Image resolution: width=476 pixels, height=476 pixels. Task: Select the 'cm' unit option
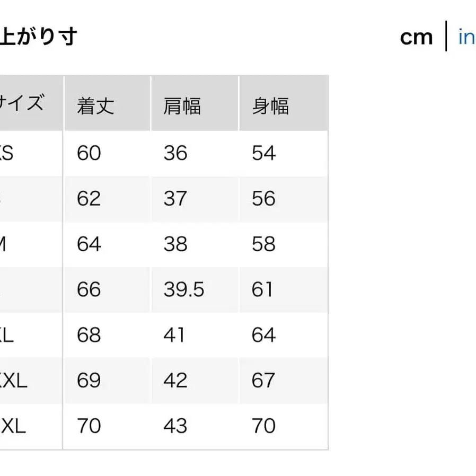tap(417, 37)
